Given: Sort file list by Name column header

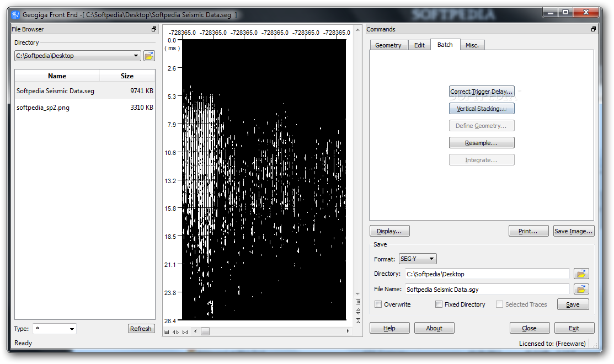Looking at the screenshot, I should [x=57, y=76].
